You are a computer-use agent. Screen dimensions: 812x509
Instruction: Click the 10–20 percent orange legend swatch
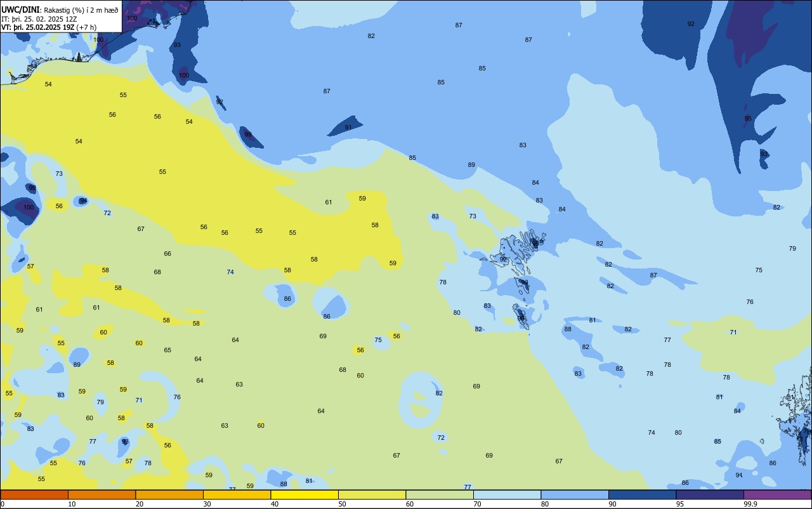point(101,494)
